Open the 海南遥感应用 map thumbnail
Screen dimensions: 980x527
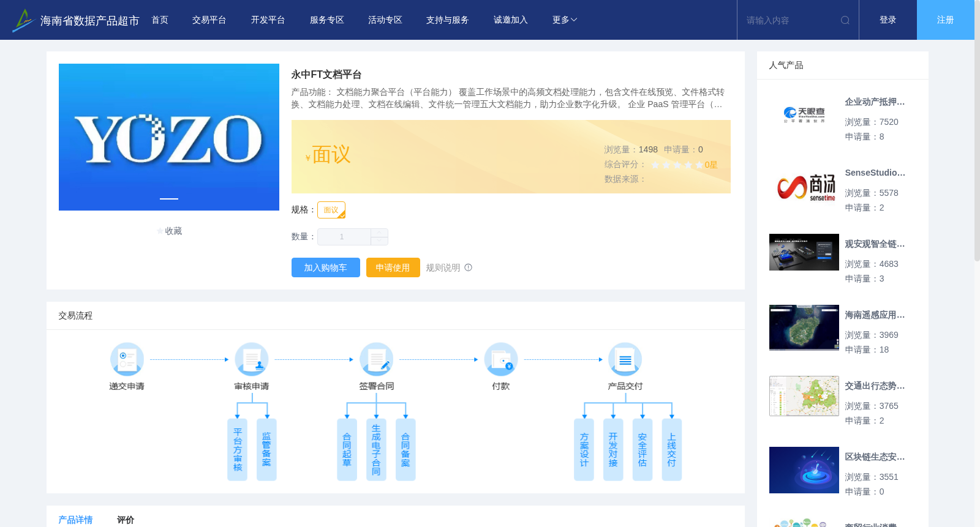click(x=804, y=327)
